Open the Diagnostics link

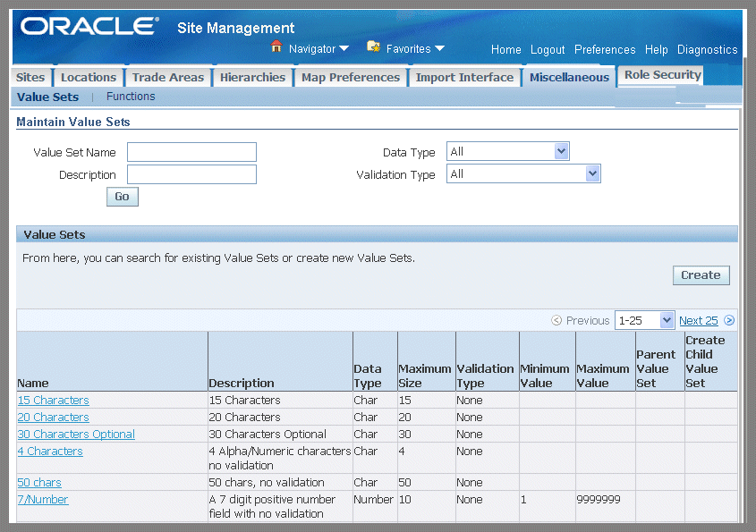(708, 50)
